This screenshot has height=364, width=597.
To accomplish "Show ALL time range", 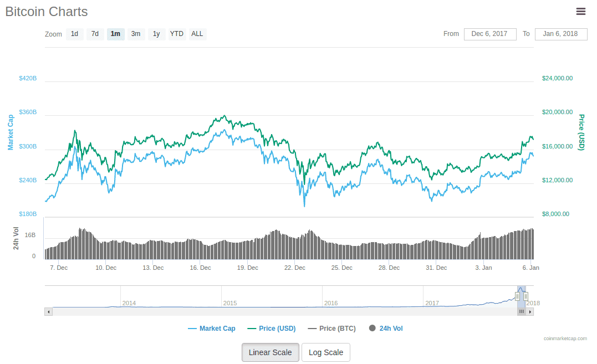I will coord(197,34).
